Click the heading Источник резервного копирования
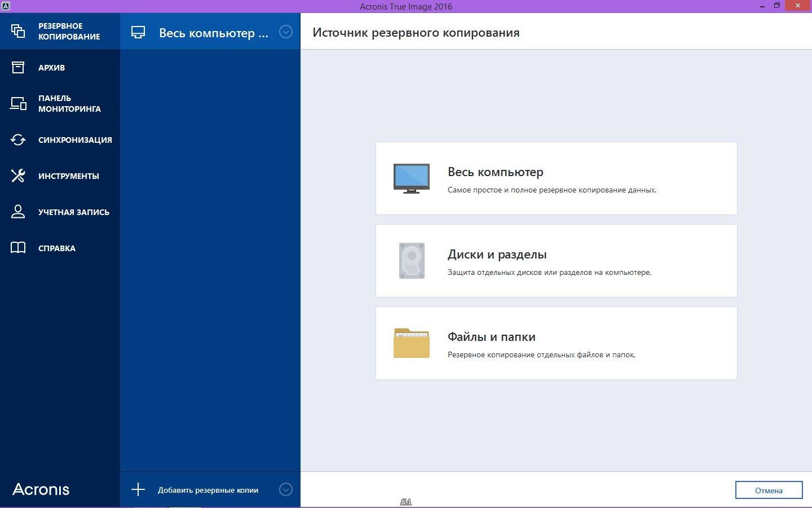The height and width of the screenshot is (508, 812). pyautogui.click(x=416, y=33)
